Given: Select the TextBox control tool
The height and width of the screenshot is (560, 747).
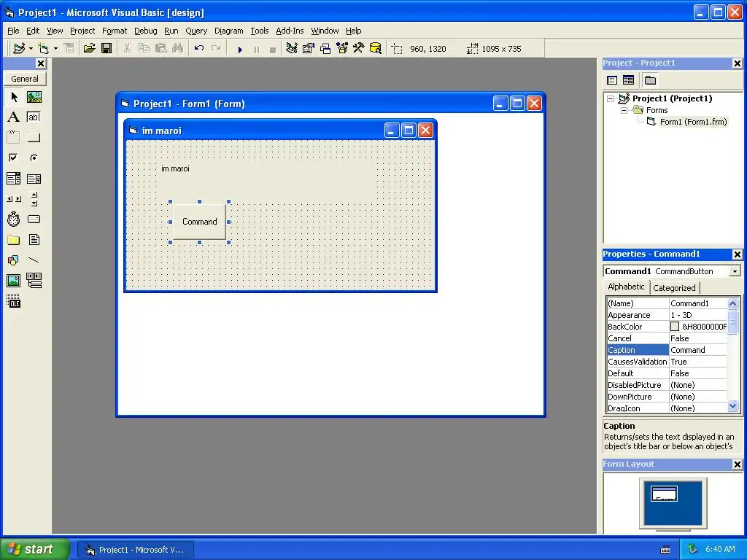Looking at the screenshot, I should coord(34,117).
